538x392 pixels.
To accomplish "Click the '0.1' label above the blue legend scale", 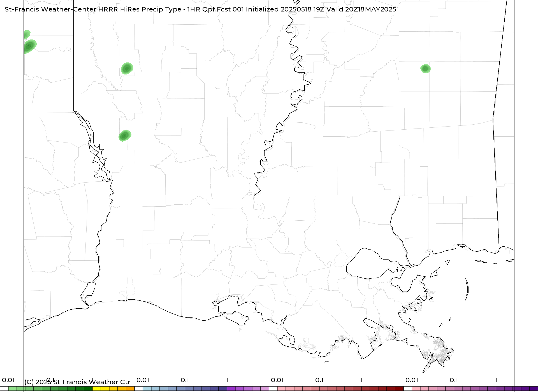I will [185, 380].
